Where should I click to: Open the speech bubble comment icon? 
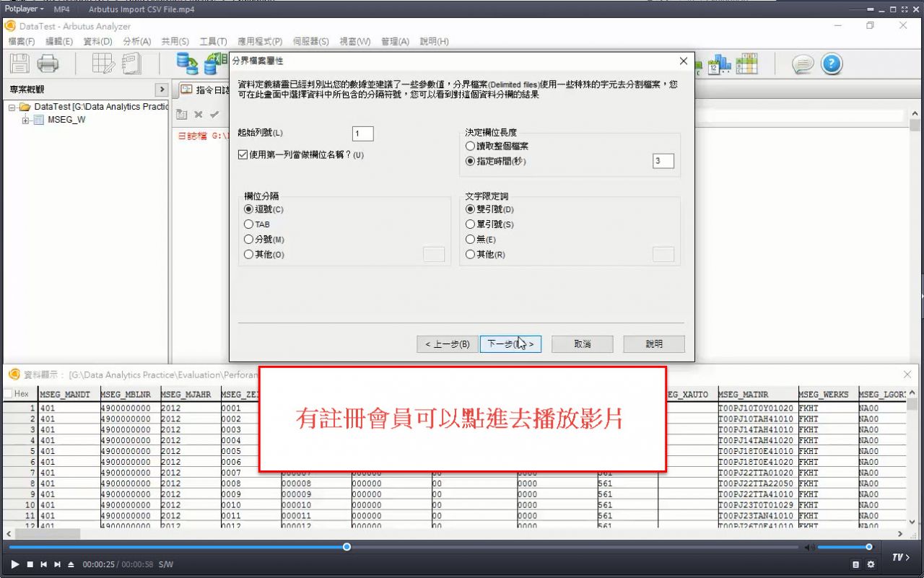pos(803,64)
